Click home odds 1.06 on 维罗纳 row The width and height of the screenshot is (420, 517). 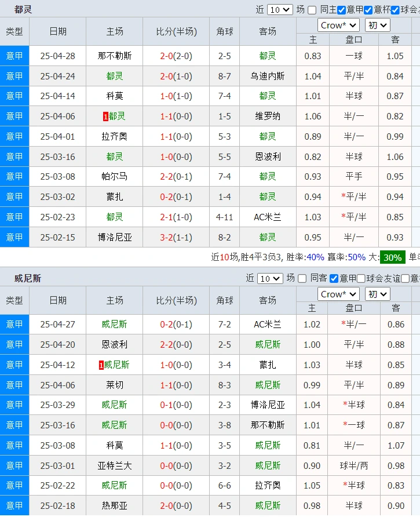click(x=312, y=116)
